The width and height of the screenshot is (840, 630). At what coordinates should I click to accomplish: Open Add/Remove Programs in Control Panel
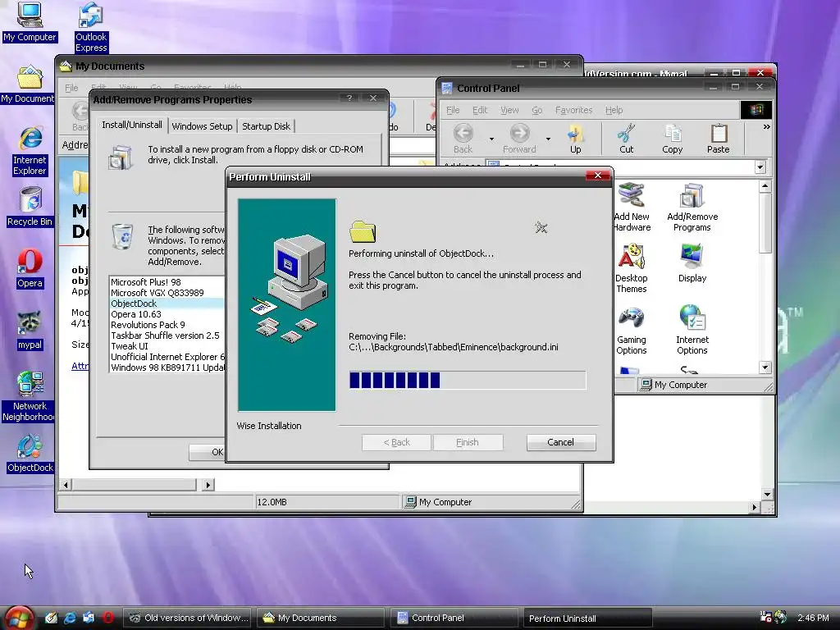point(692,207)
